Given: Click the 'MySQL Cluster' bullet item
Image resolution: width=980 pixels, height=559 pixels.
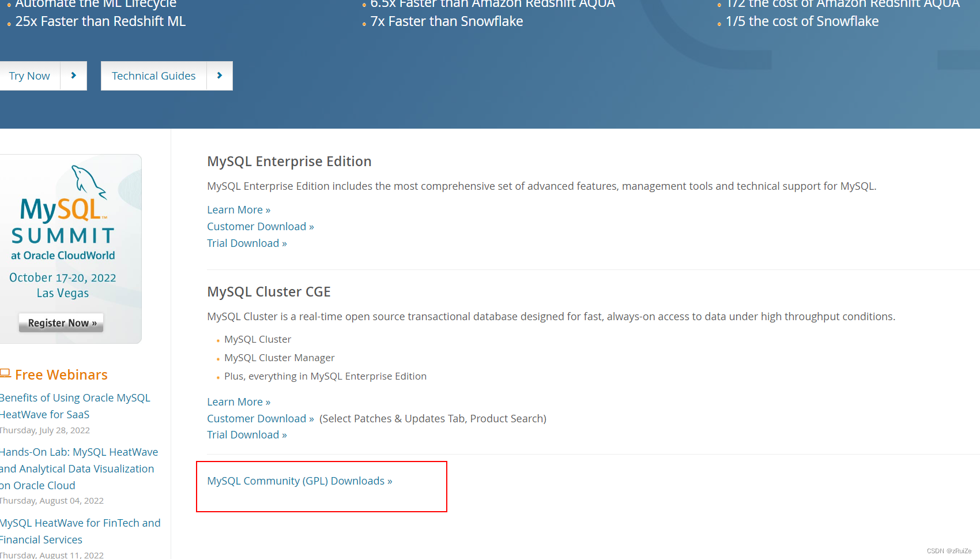Looking at the screenshot, I should click(258, 339).
